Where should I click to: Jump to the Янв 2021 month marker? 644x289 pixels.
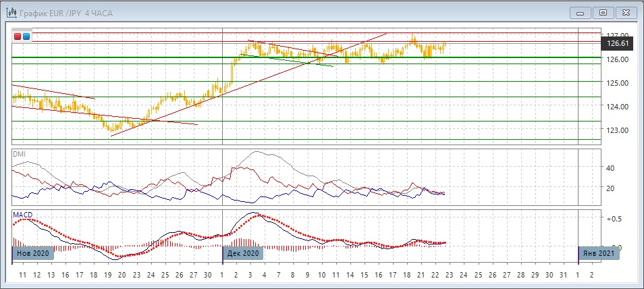tap(599, 253)
